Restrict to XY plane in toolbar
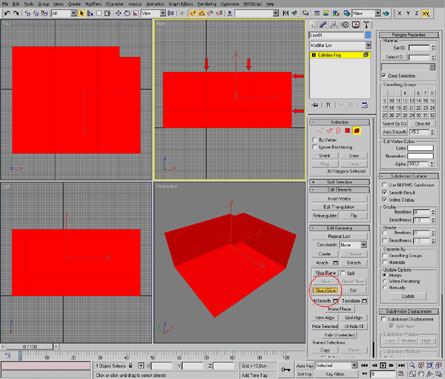This screenshot has width=445, height=379. (x=426, y=13)
